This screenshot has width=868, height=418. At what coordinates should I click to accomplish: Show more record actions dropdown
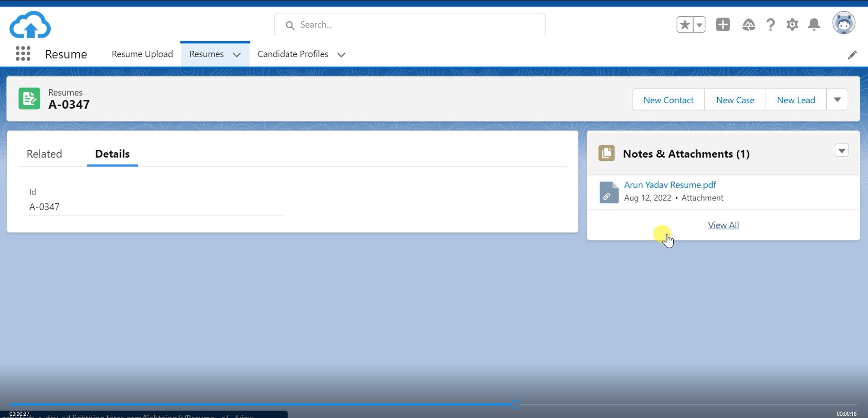(837, 100)
